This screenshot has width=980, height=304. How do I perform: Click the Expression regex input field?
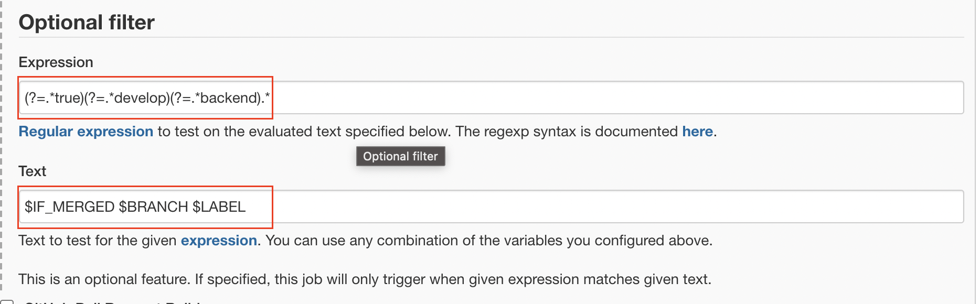tap(491, 97)
